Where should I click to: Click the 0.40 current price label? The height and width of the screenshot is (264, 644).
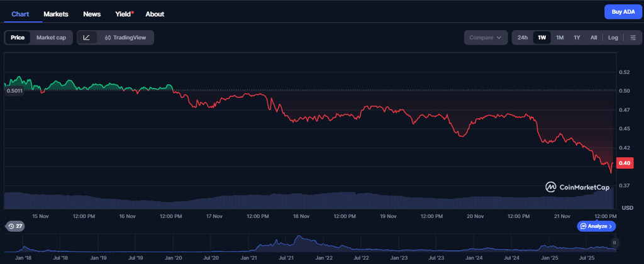click(x=625, y=163)
